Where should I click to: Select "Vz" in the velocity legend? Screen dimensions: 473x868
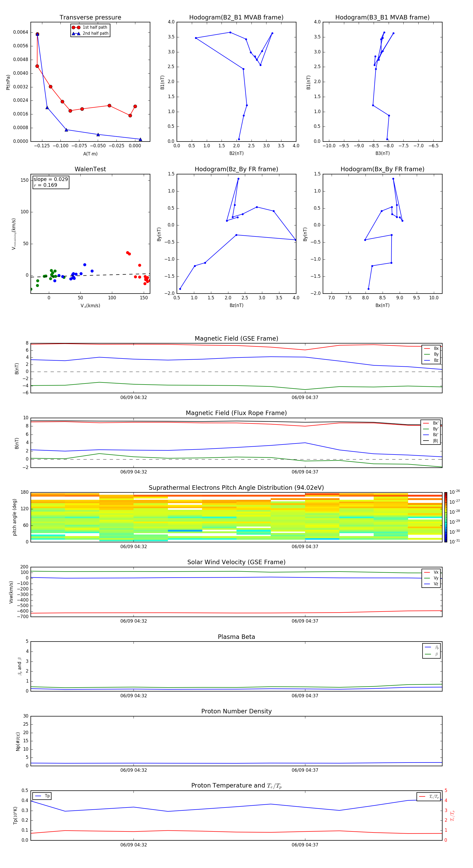coord(431,584)
